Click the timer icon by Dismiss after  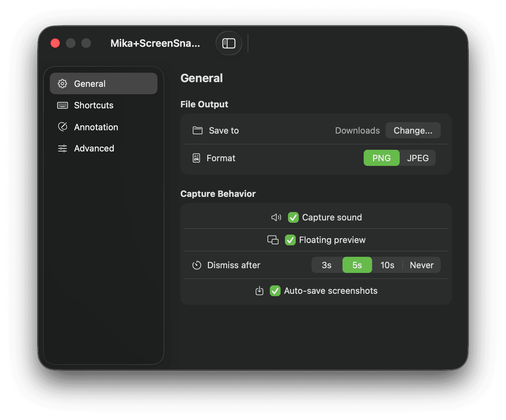click(x=197, y=265)
